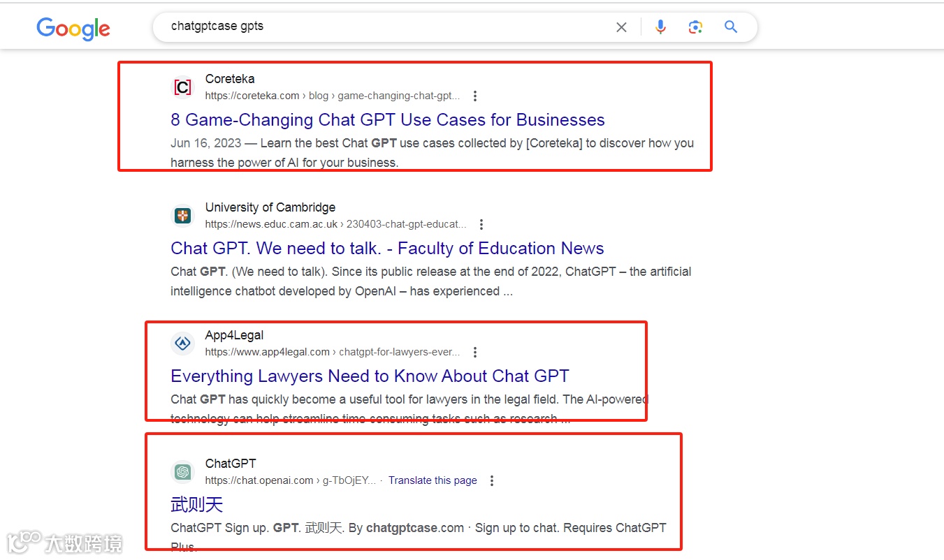Start voice search with the microphone icon

coord(660,27)
